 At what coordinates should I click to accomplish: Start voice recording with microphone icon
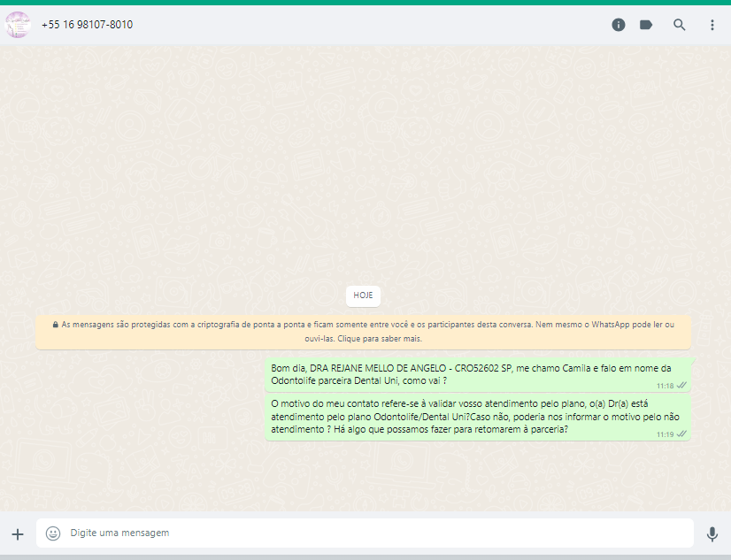click(712, 534)
